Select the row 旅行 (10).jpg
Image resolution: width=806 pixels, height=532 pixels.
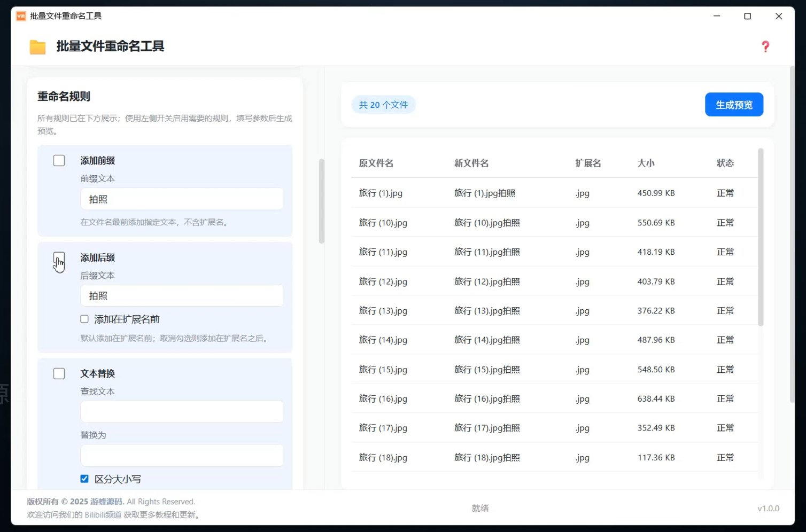[x=554, y=222]
